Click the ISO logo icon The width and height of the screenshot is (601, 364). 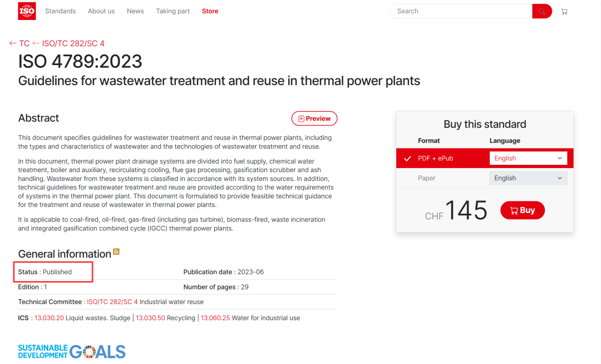[27, 11]
